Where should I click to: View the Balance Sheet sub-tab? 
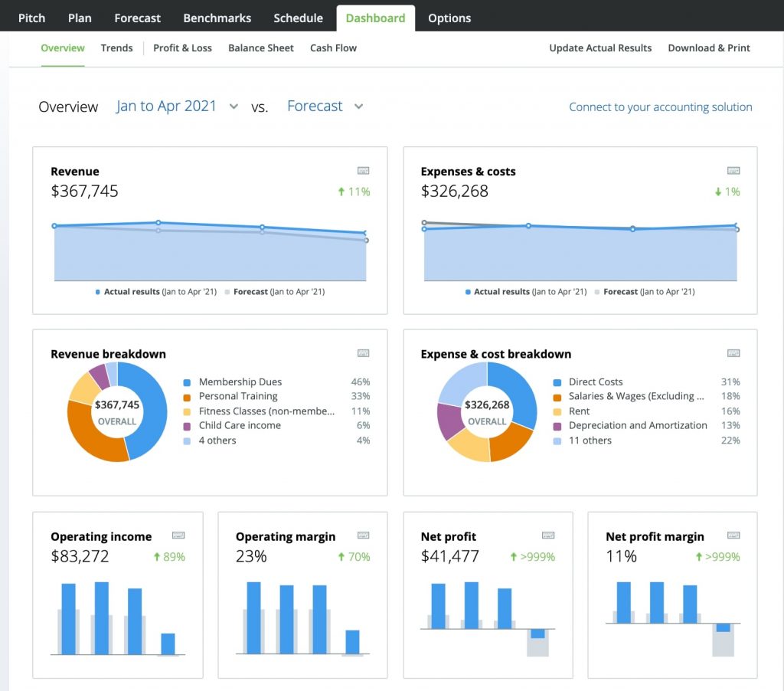coord(261,48)
